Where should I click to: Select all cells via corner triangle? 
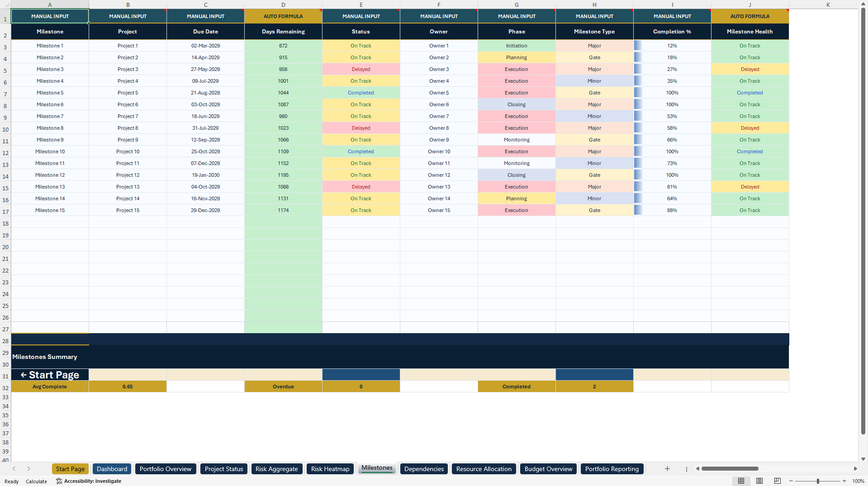[5, 5]
